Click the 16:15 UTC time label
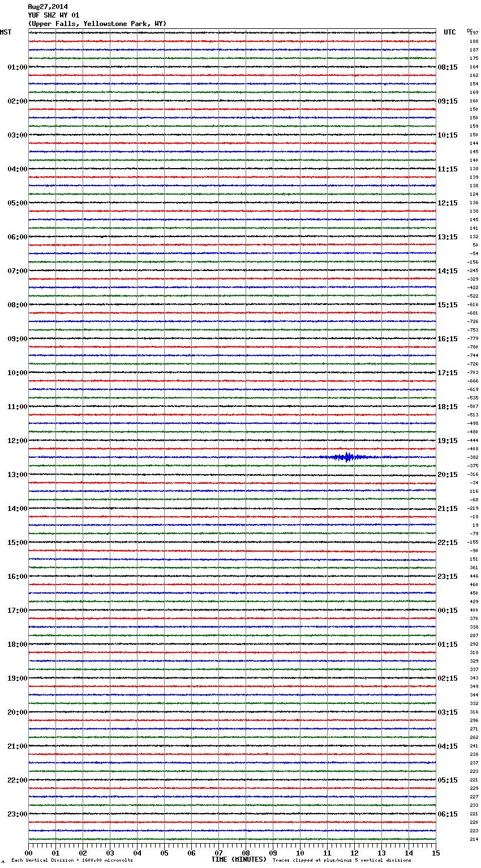 448,339
